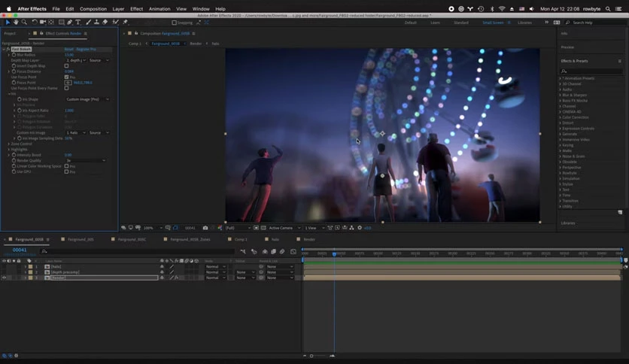This screenshot has width=629, height=364.
Task: Toggle Linear Color Working Space checkbox
Action: 67,166
